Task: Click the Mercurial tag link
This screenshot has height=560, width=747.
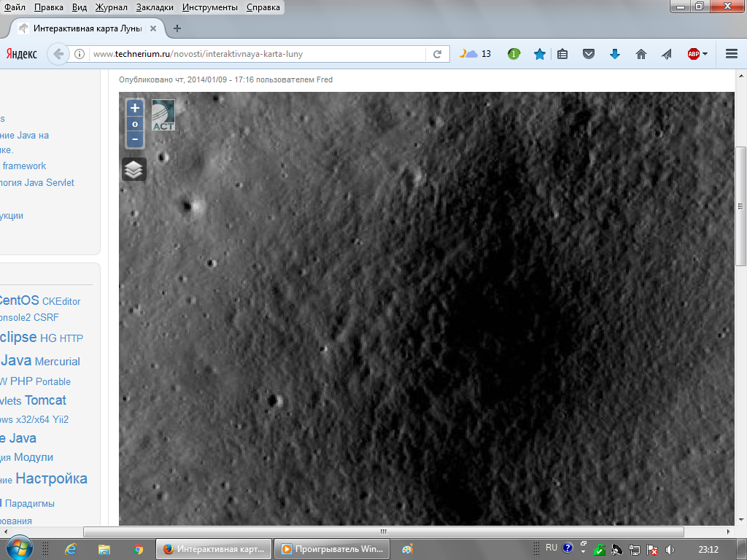Action: 57,362
